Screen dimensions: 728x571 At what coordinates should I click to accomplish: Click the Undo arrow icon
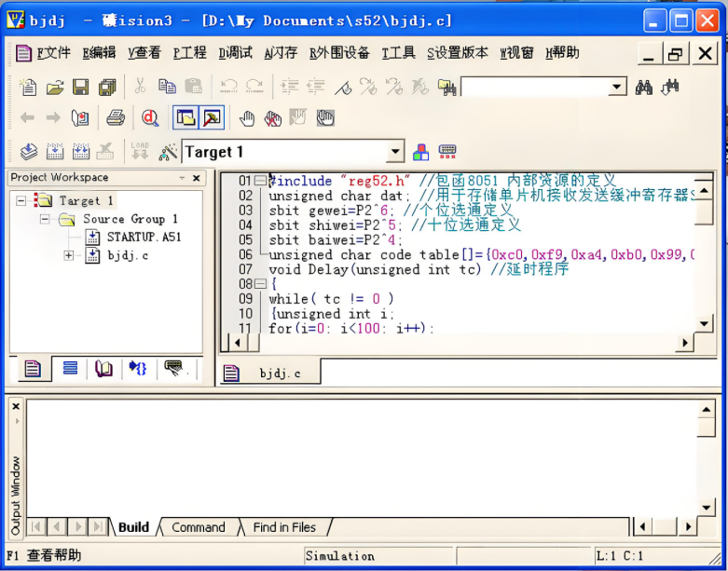pyautogui.click(x=229, y=87)
